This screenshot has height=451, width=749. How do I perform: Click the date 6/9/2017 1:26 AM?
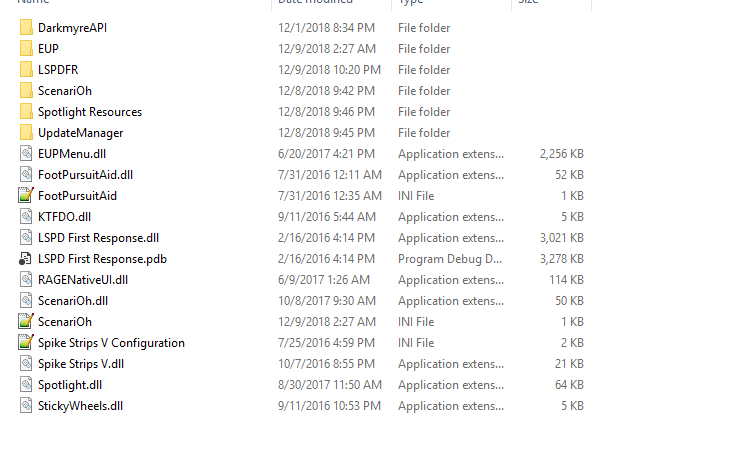tap(324, 280)
